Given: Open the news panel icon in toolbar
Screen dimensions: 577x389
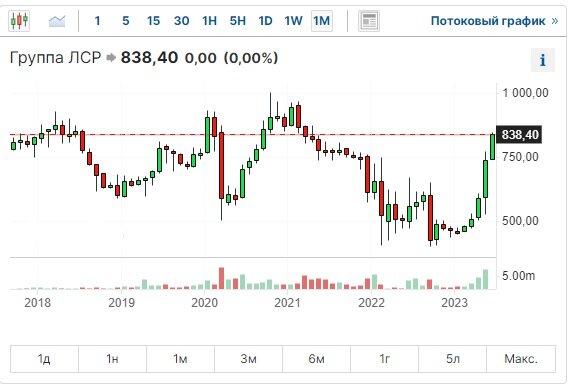Looking at the screenshot, I should (x=369, y=21).
